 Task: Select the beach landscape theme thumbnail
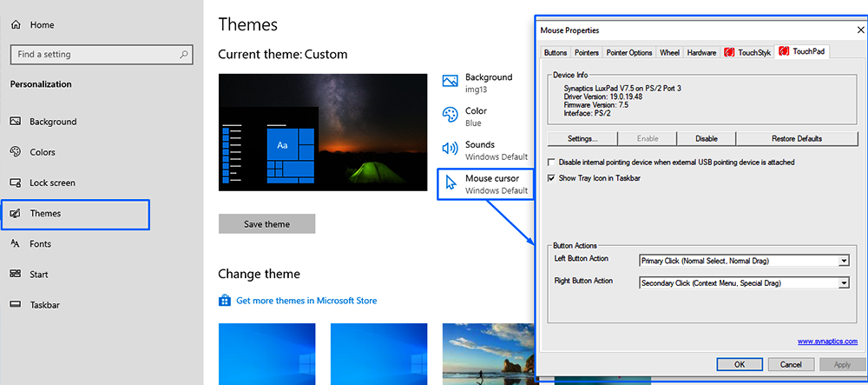click(x=488, y=354)
